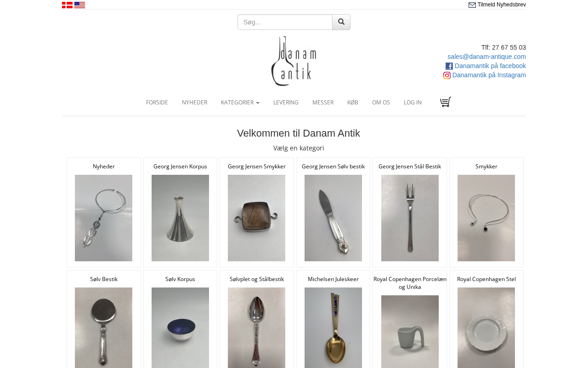The image size is (588, 368).
Task: Open the Georg Jensen Korpus category thumbnail
Action: [x=180, y=218]
